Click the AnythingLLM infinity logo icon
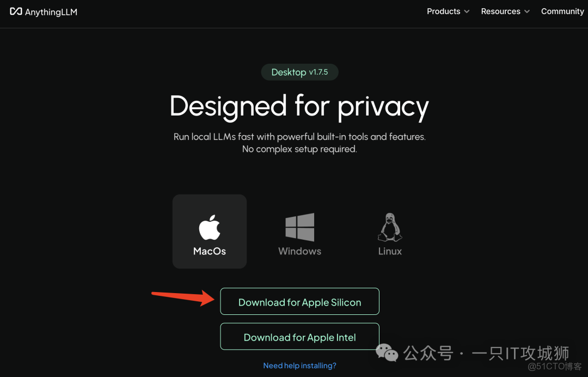Screen dimensions: 588x377 [x=16, y=11]
